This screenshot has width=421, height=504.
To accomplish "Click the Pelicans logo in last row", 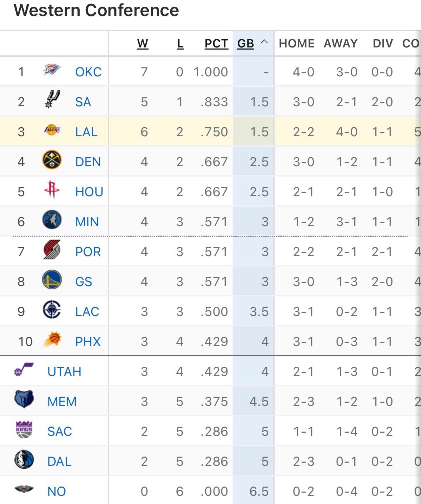I will 24,489.
